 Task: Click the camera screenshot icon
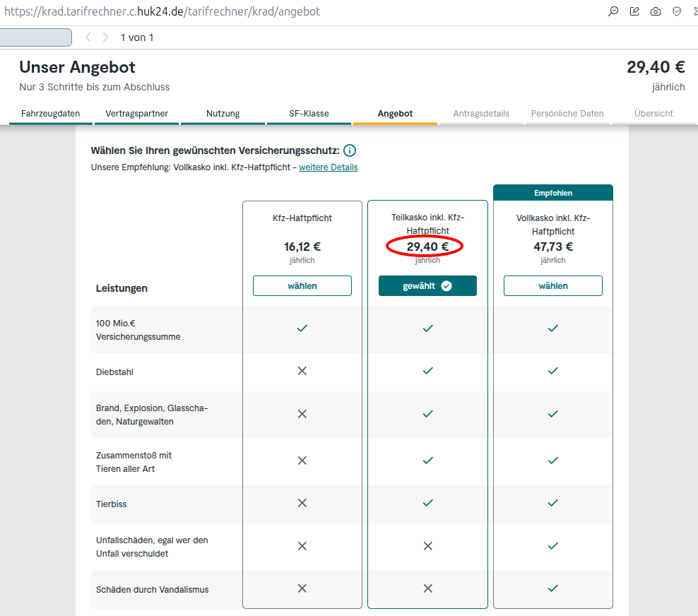tap(656, 11)
